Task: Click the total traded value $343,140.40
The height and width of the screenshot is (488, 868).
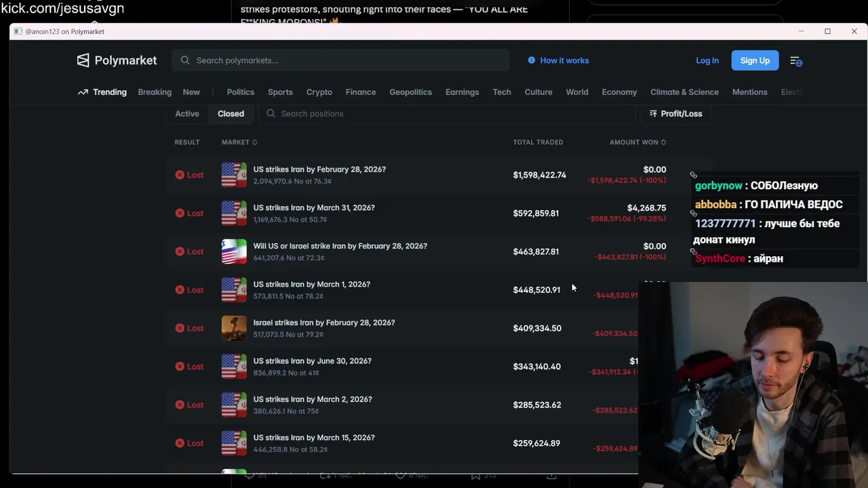Action: tap(537, 367)
